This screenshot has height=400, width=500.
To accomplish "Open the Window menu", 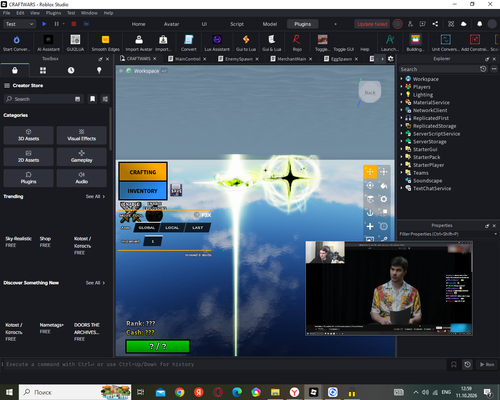I will (89, 13).
